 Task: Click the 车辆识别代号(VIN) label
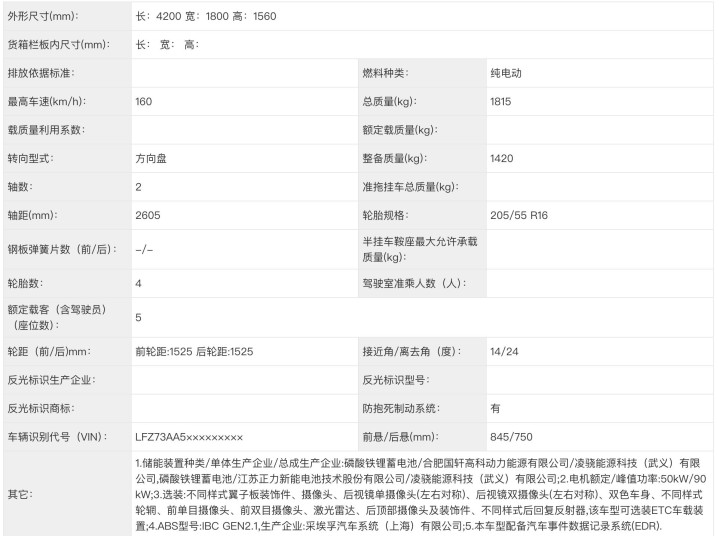pyautogui.click(x=57, y=437)
